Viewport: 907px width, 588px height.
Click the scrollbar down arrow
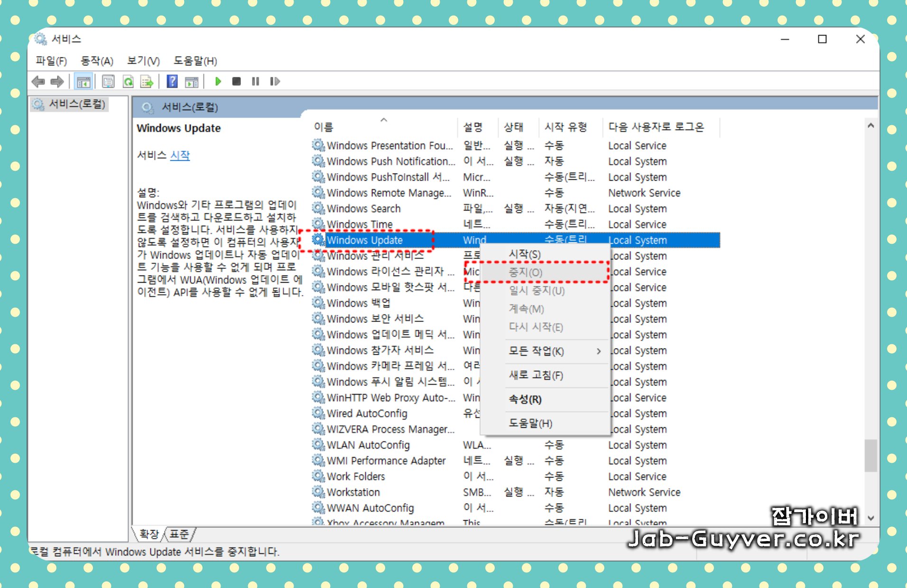[x=870, y=518]
